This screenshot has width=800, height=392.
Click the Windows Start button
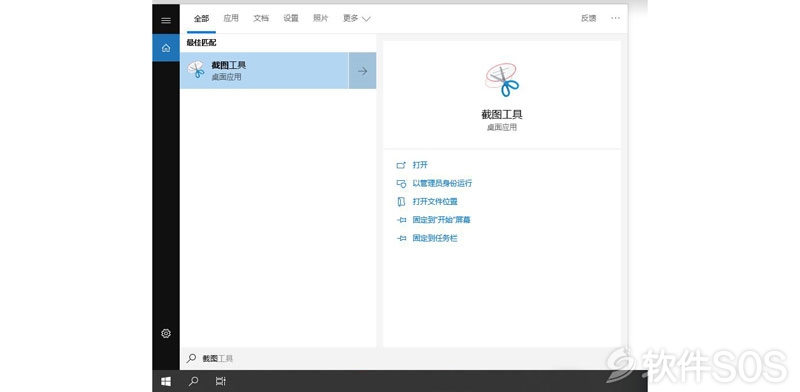pyautogui.click(x=166, y=381)
